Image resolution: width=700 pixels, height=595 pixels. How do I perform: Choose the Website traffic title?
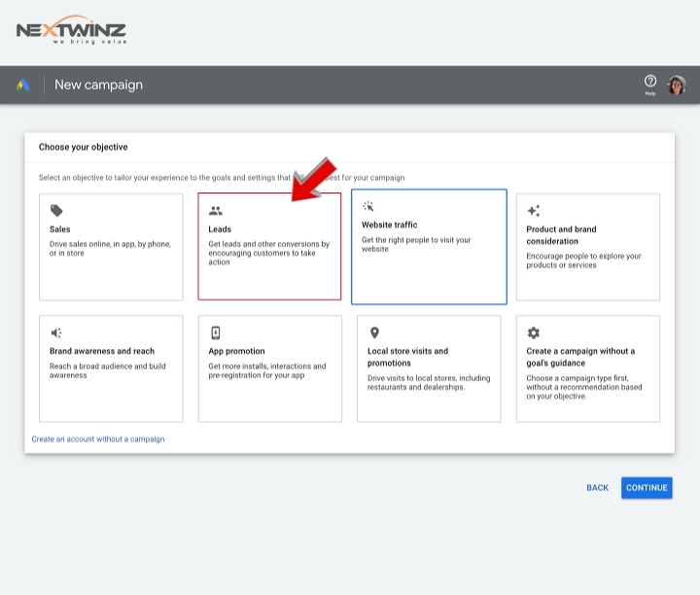(389, 225)
